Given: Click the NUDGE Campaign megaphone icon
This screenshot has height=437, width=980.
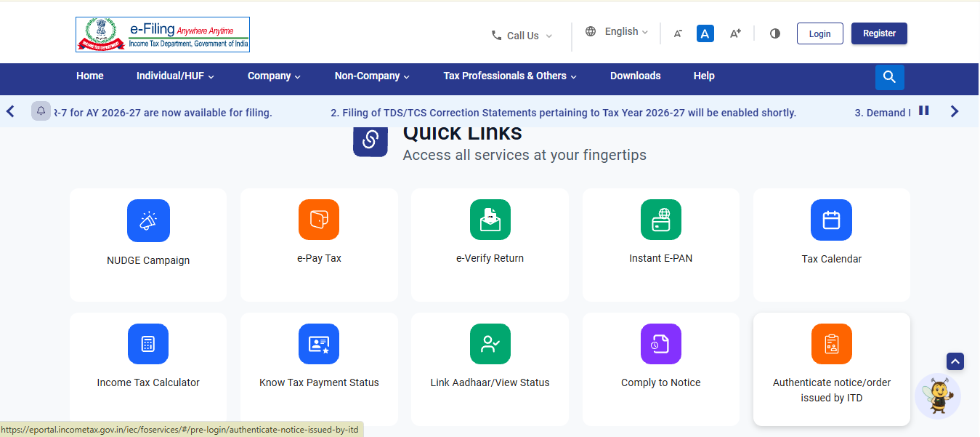Looking at the screenshot, I should pos(148,220).
